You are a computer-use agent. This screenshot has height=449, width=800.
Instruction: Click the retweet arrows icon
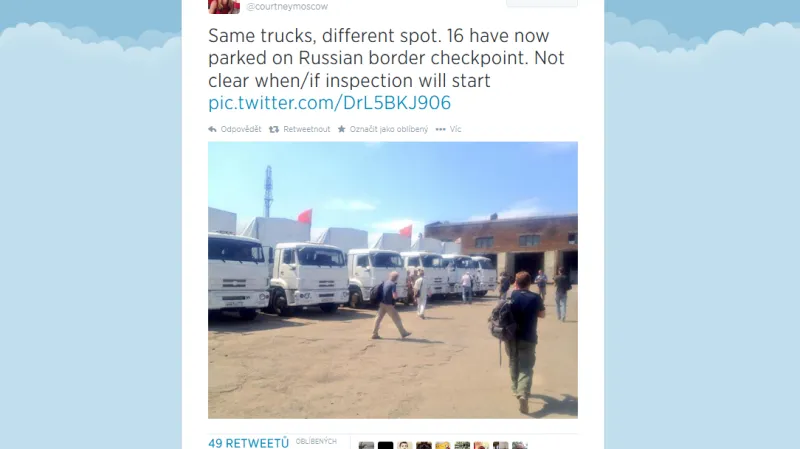click(274, 130)
